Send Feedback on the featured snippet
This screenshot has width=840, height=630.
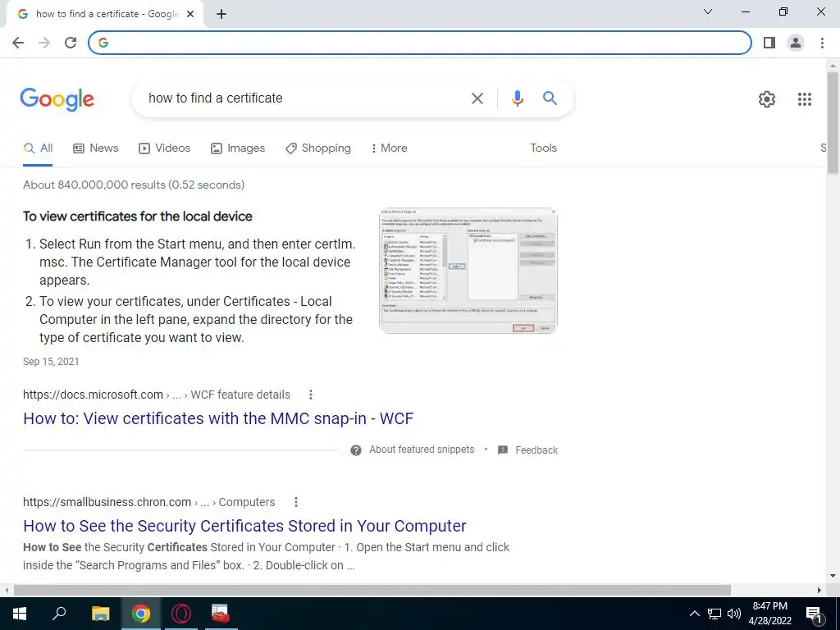coord(527,450)
